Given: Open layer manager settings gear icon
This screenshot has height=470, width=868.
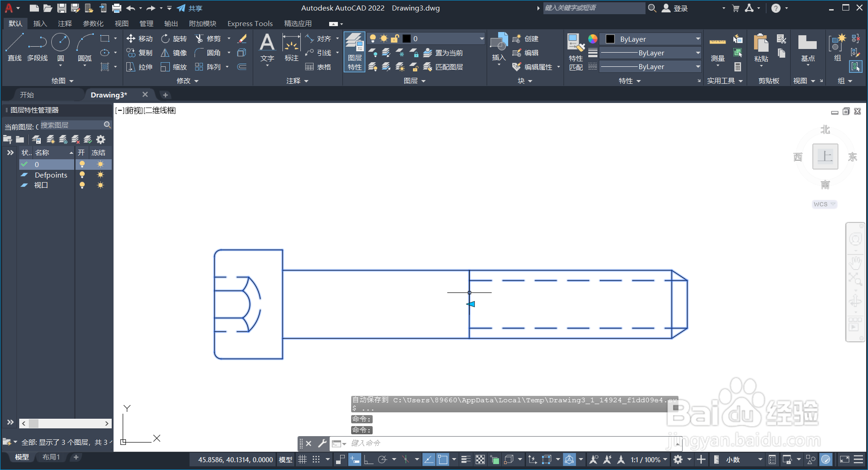Looking at the screenshot, I should click(101, 140).
